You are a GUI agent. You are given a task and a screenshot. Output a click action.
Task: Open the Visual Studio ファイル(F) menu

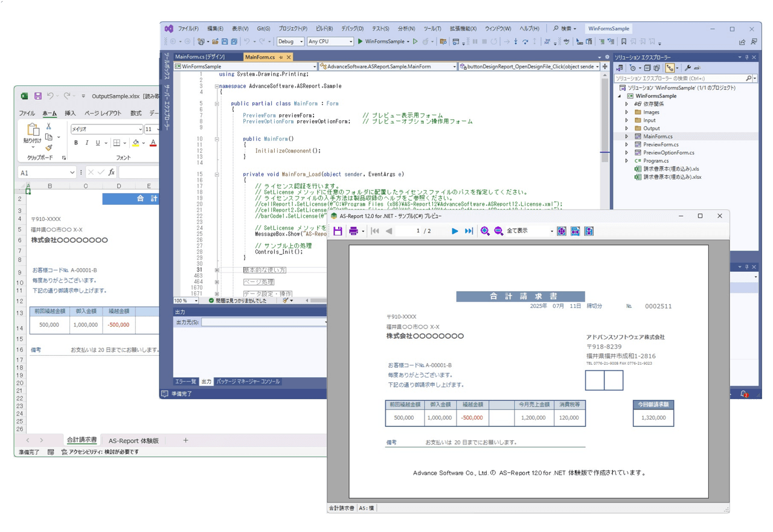(188, 28)
